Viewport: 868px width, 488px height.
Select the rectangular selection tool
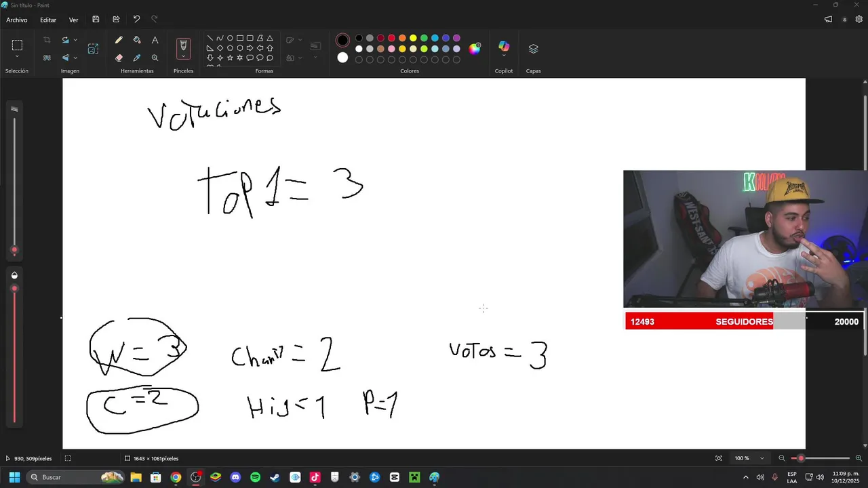(17, 45)
